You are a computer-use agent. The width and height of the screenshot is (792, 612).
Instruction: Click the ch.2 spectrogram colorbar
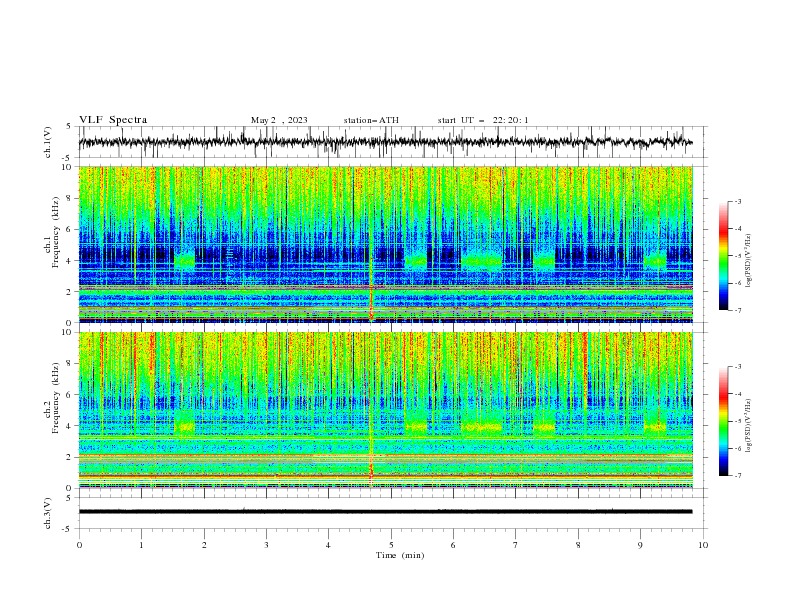723,421
